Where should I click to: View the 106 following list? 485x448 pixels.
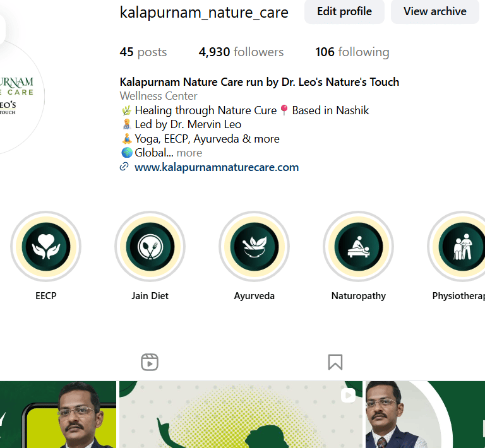tap(352, 52)
